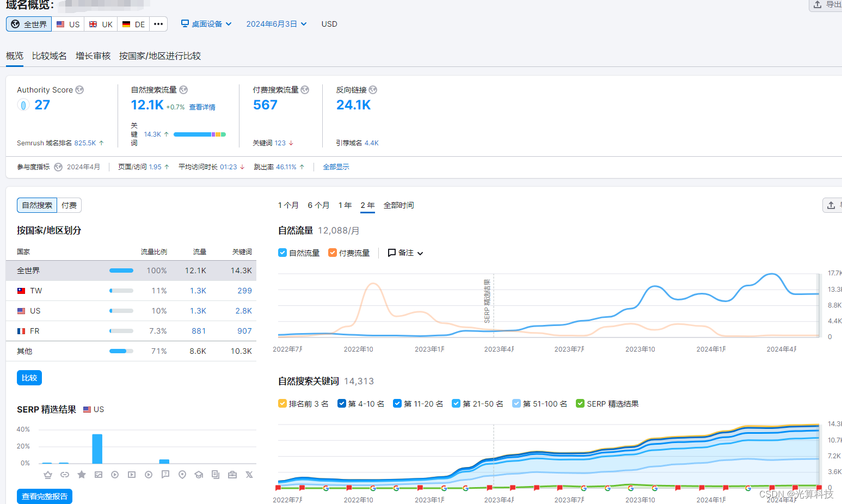Screen dimensions: 842x504
Task: Expand the 备注 notes dropdown
Action: pyautogui.click(x=405, y=253)
